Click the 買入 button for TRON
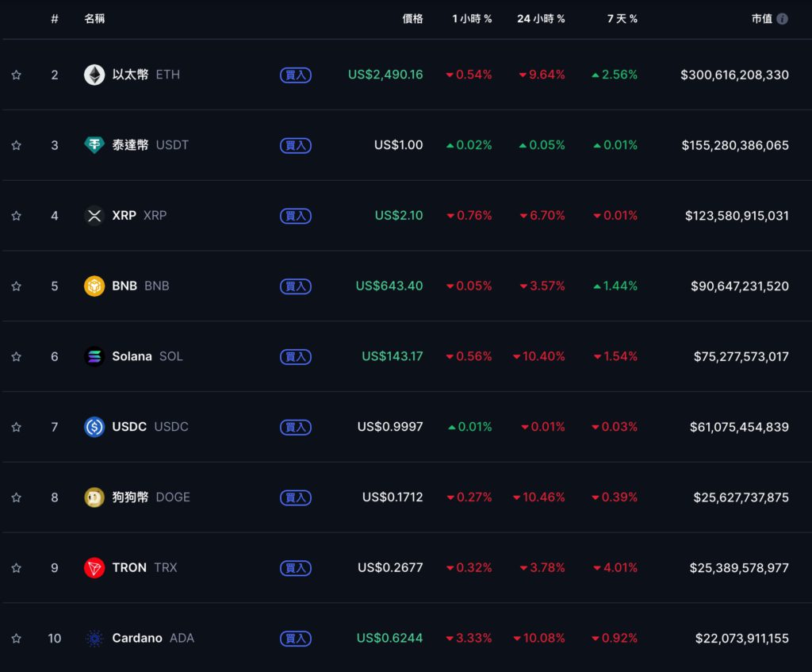Screen dimensions: 812x672 point(296,568)
